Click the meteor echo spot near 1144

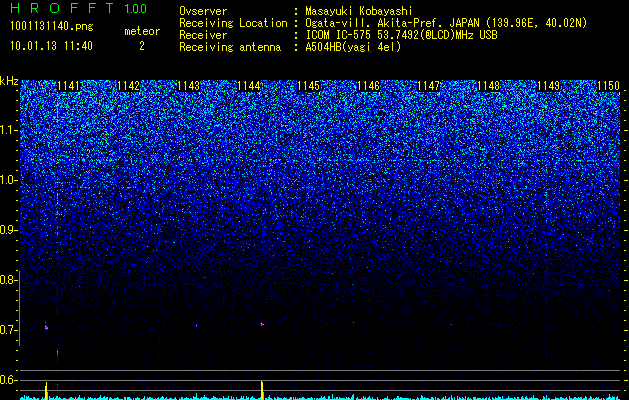(x=262, y=324)
